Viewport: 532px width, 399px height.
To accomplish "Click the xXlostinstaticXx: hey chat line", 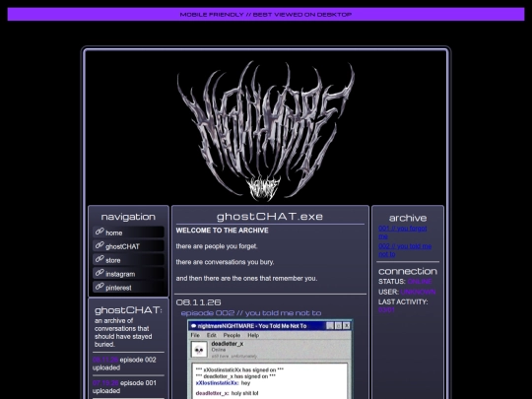I will tap(223, 383).
